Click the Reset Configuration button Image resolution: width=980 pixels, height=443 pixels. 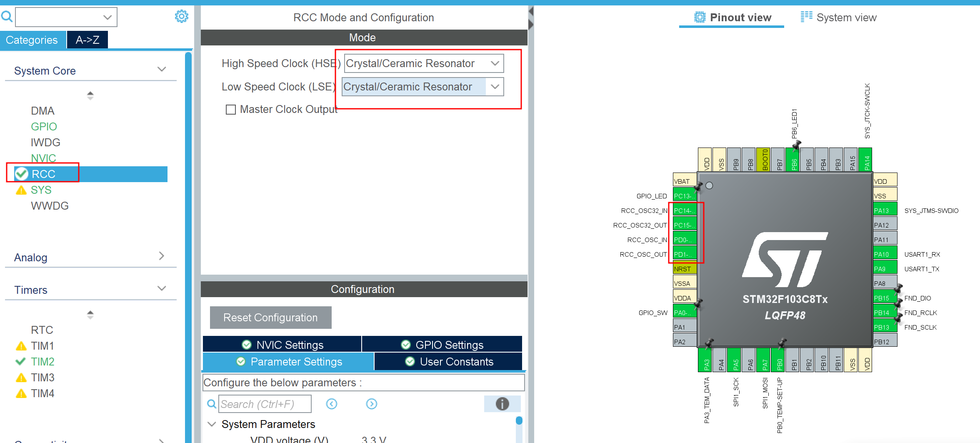click(x=270, y=318)
